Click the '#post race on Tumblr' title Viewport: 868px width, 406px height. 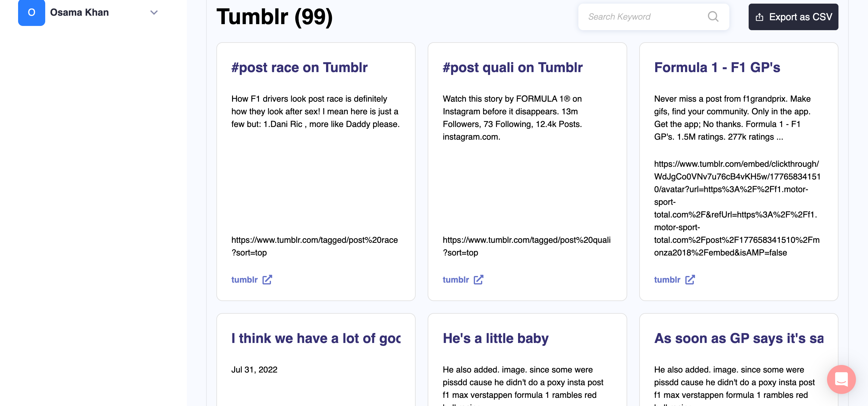point(299,68)
